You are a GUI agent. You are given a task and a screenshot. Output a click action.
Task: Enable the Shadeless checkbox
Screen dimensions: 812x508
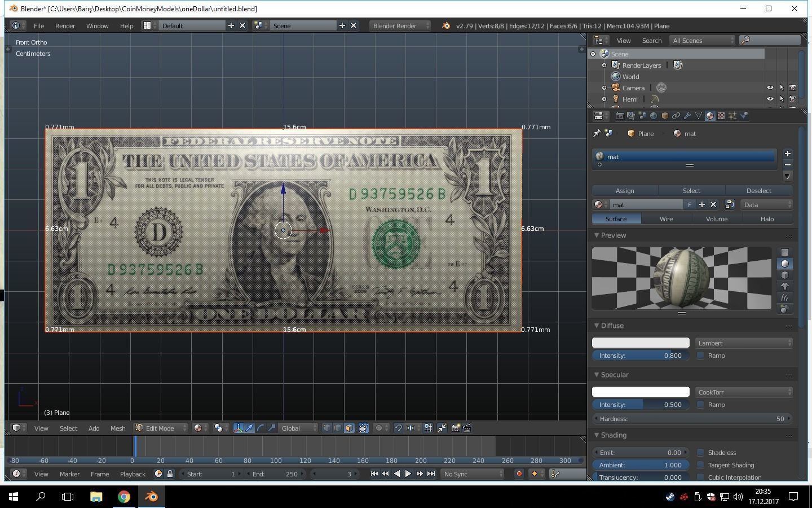700,453
